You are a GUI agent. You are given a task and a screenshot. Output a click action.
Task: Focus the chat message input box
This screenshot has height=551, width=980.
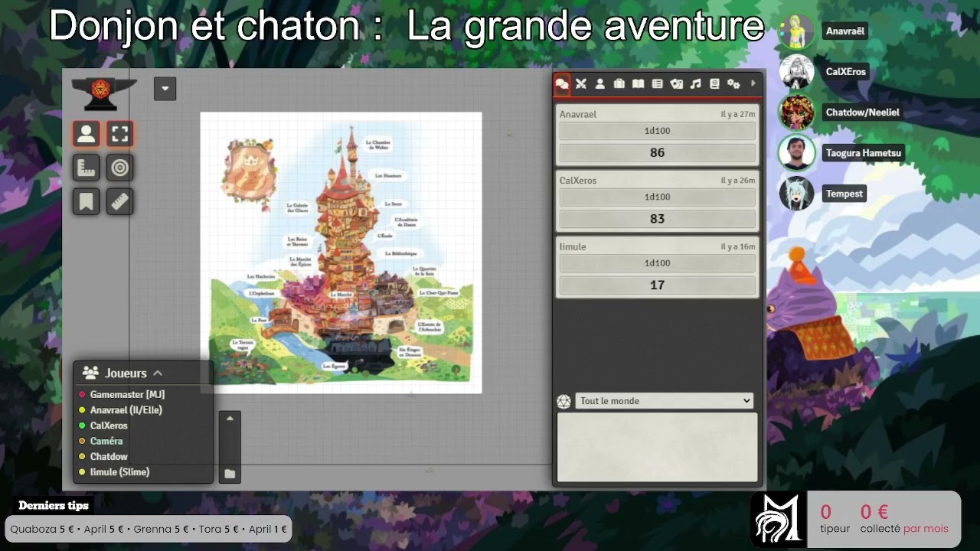tap(657, 447)
